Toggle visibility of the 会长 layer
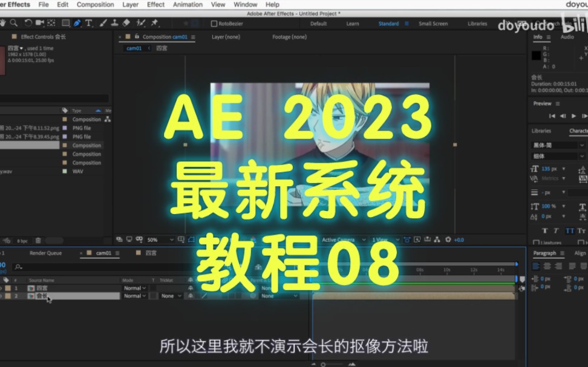 click(2, 296)
